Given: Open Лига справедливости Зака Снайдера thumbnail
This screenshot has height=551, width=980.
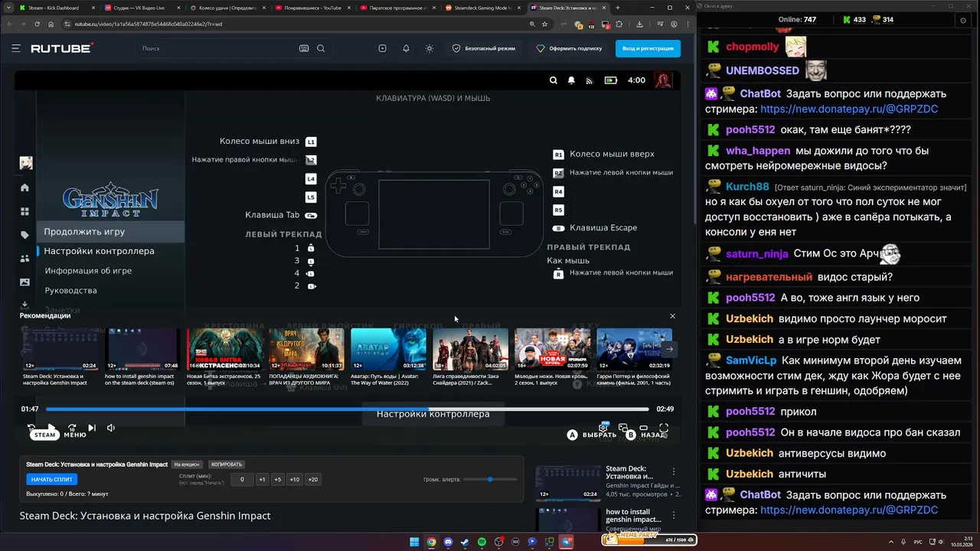Looking at the screenshot, I should point(470,349).
